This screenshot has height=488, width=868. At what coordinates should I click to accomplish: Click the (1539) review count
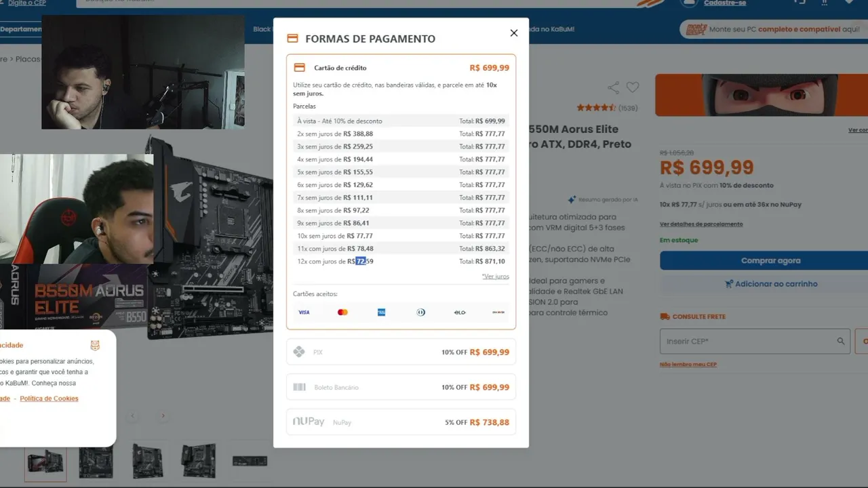[x=628, y=108]
